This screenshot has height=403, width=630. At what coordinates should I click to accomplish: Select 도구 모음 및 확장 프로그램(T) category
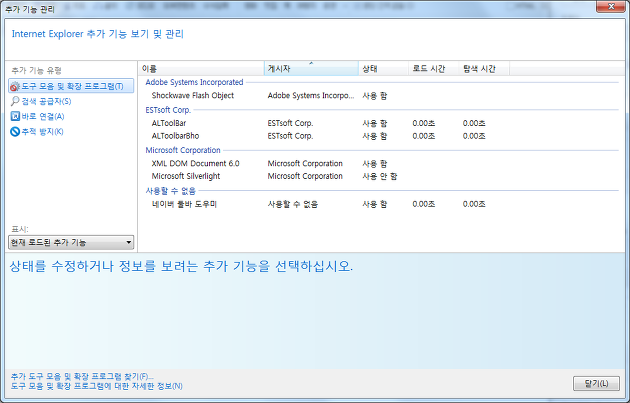71,86
